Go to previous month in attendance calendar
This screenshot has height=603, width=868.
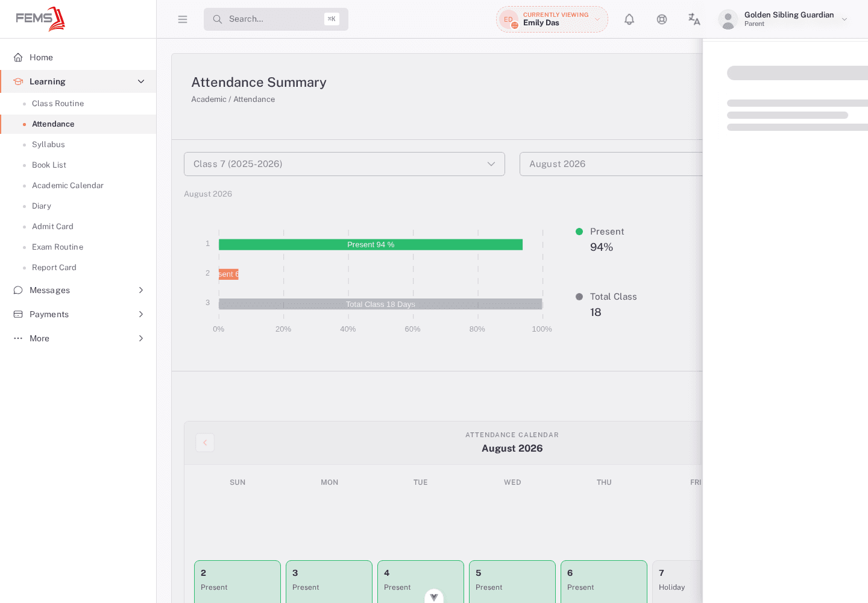tap(205, 443)
